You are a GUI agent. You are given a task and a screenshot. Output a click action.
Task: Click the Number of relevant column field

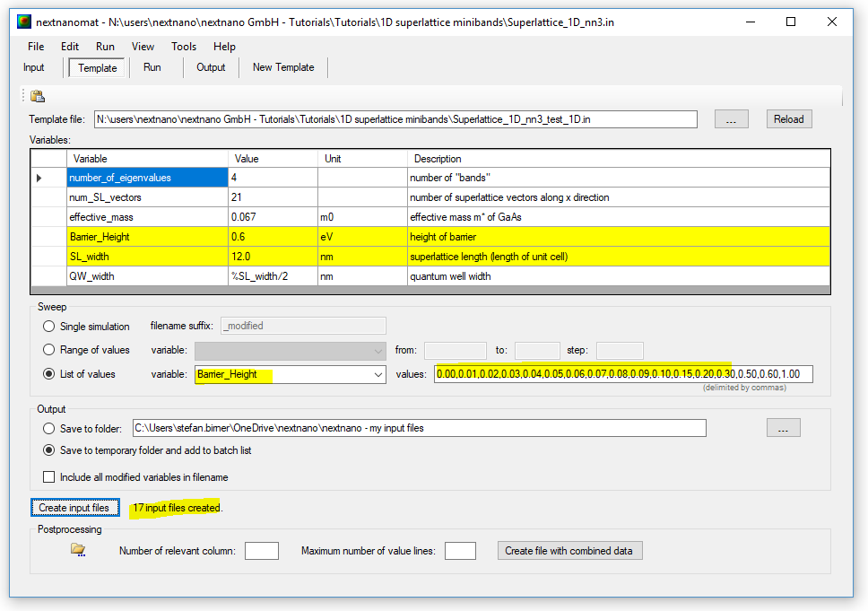tap(261, 551)
